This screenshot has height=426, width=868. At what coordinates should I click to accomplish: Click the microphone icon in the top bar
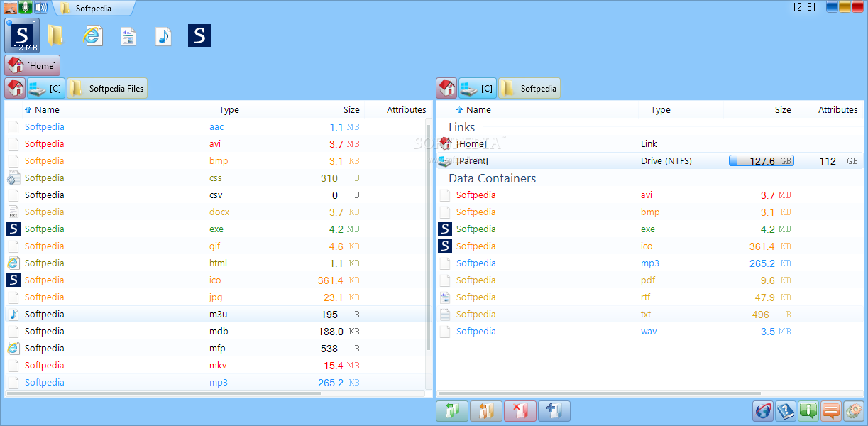[x=26, y=8]
